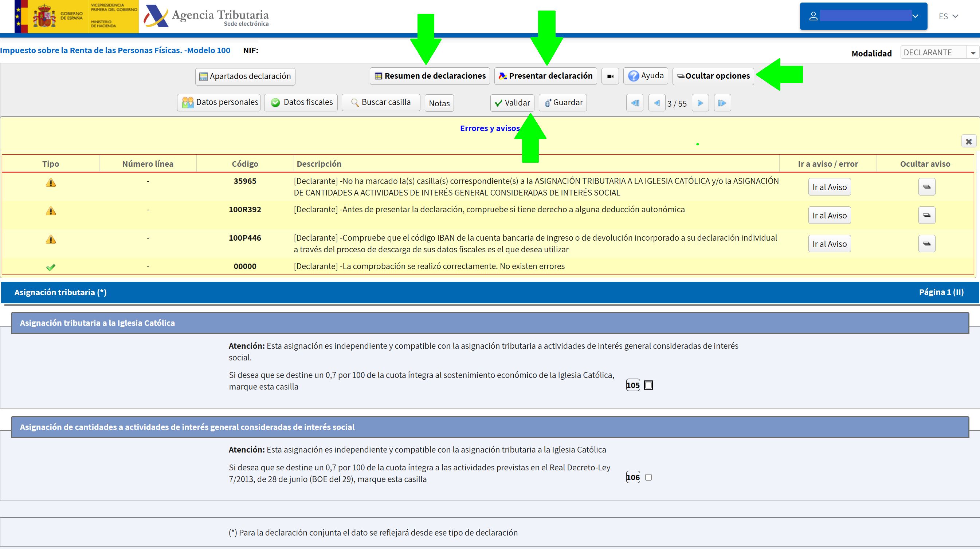Open Datos personales

coord(218,102)
